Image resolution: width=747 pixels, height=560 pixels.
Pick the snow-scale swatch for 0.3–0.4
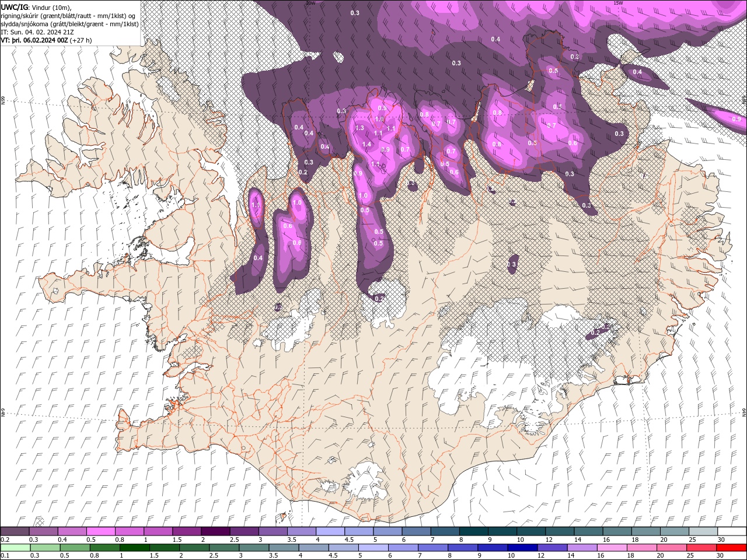click(43, 531)
